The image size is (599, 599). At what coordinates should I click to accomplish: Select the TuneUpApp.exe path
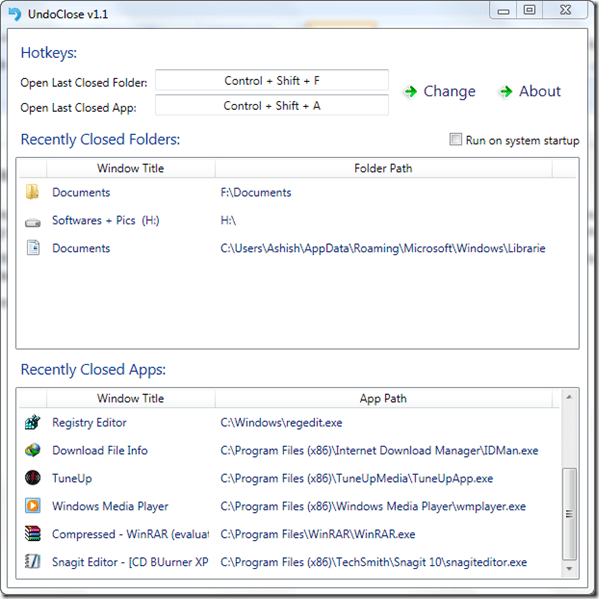click(x=356, y=478)
